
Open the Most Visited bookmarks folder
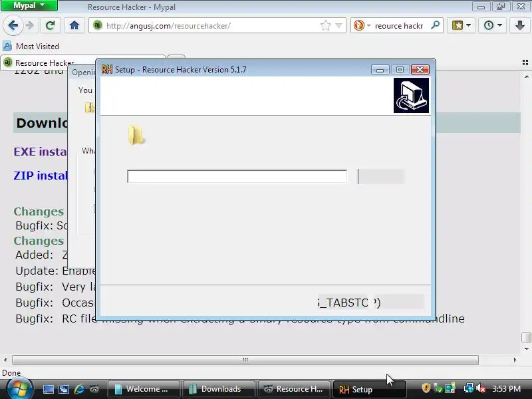pyautogui.click(x=31, y=46)
